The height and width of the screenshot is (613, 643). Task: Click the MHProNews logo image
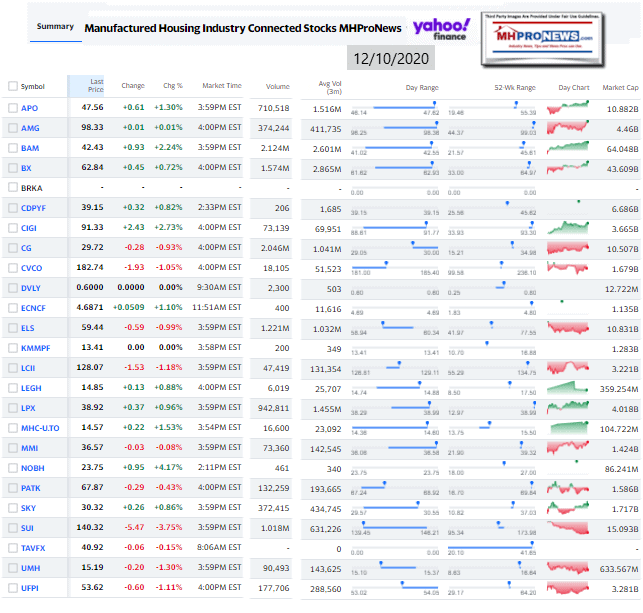click(x=542, y=39)
